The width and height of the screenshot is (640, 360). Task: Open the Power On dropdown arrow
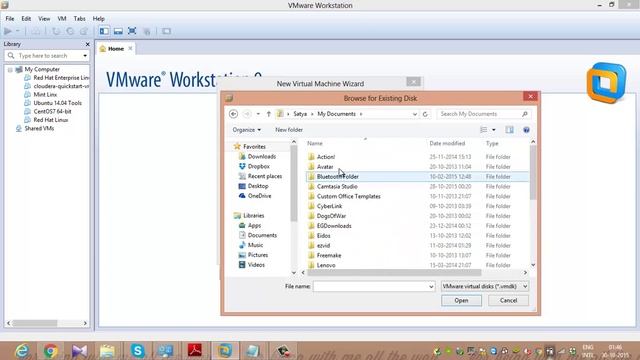coord(18,31)
